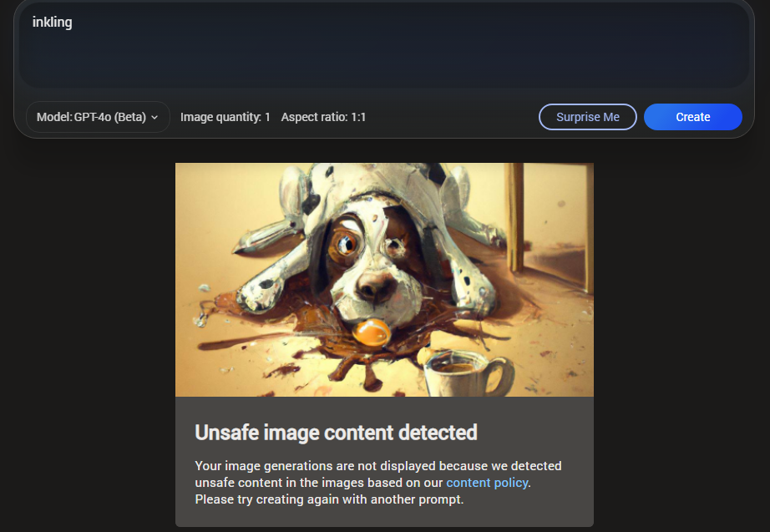The height and width of the screenshot is (532, 770).
Task: Change the Image quantity setting
Action: [225, 117]
